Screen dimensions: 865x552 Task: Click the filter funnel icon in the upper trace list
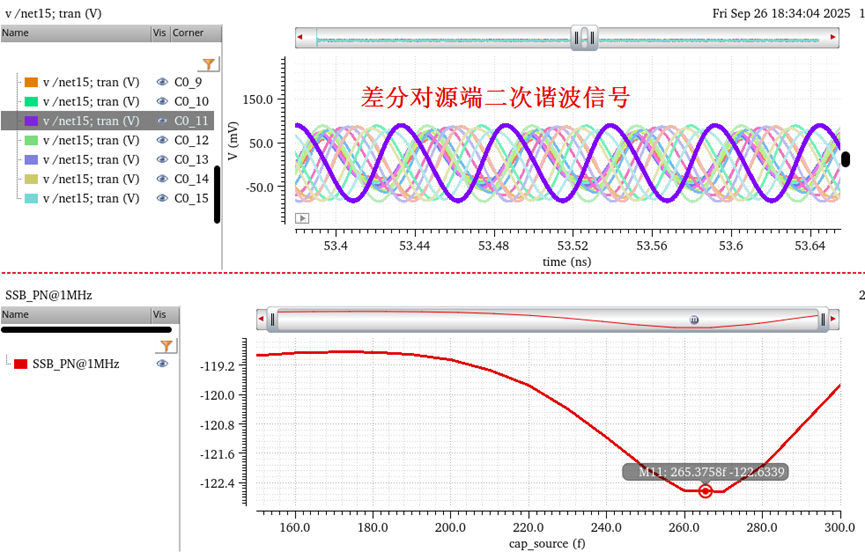209,63
